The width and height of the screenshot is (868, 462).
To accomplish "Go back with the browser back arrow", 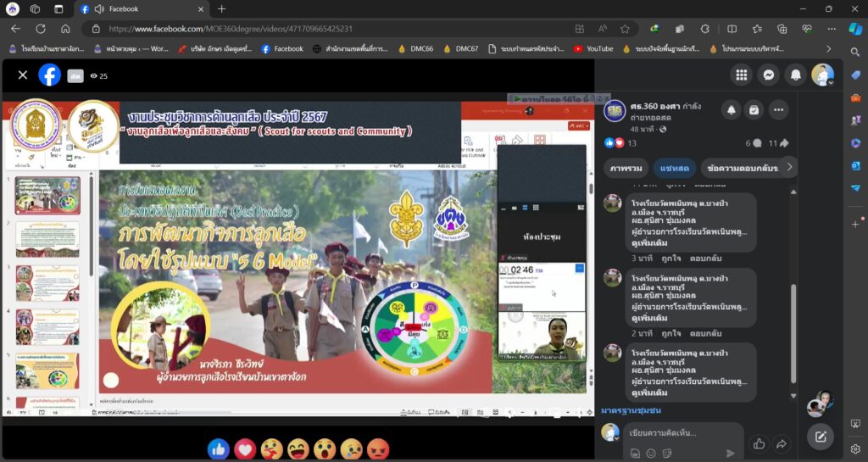I will pyautogui.click(x=15, y=29).
